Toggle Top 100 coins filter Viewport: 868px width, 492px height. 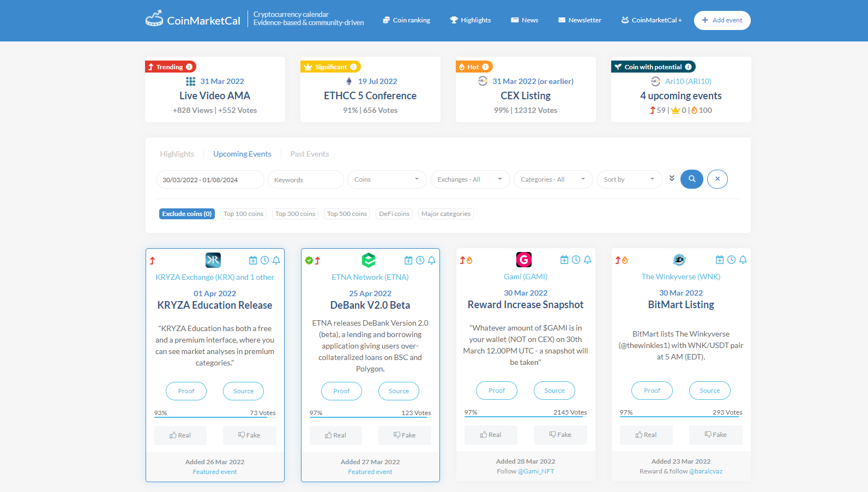pos(243,214)
